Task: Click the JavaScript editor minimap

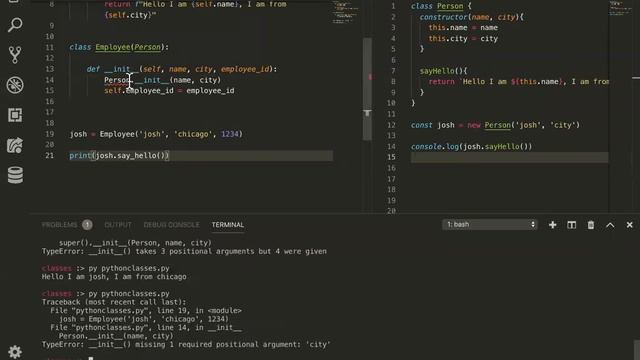Action: [621, 8]
